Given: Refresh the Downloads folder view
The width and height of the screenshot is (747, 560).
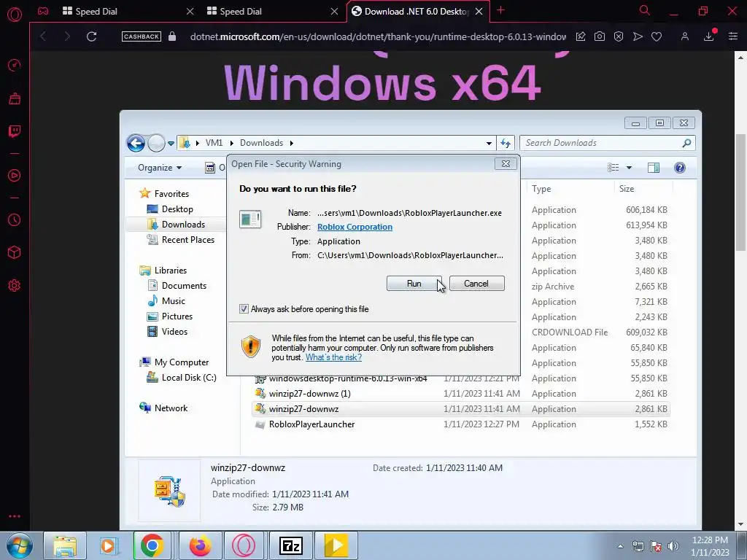Looking at the screenshot, I should (506, 143).
